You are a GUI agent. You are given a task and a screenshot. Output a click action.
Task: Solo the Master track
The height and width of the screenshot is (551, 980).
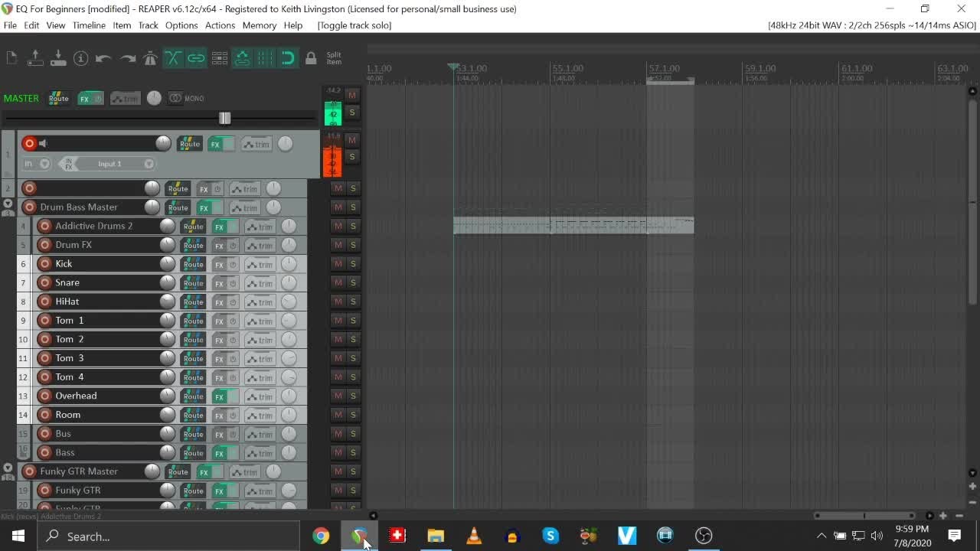(x=352, y=112)
